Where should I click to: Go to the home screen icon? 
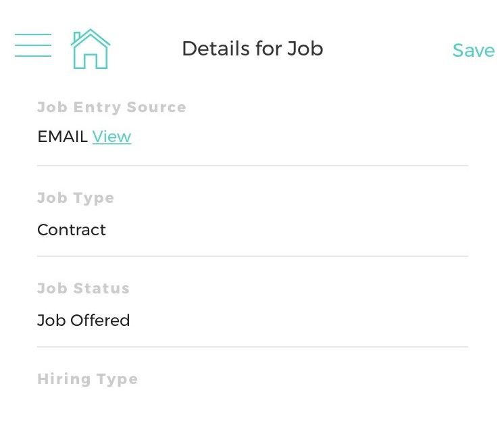point(91,49)
